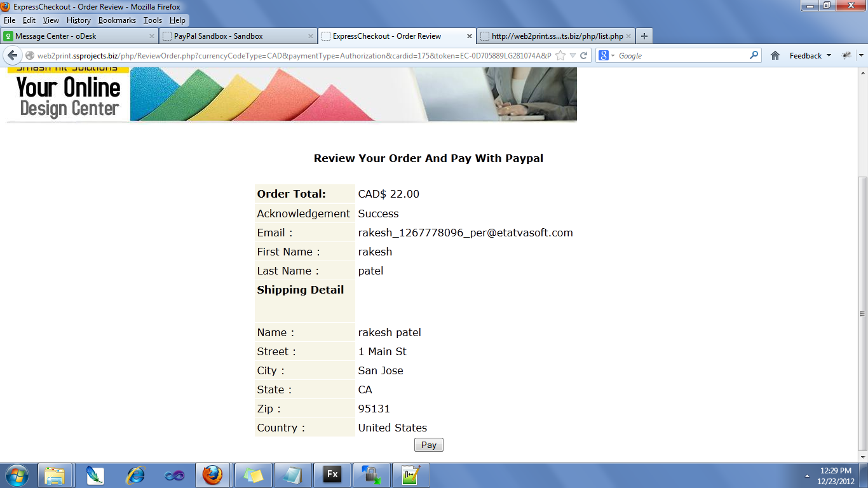Click the Firebug bug icon
The image size is (868, 488).
(x=846, y=55)
